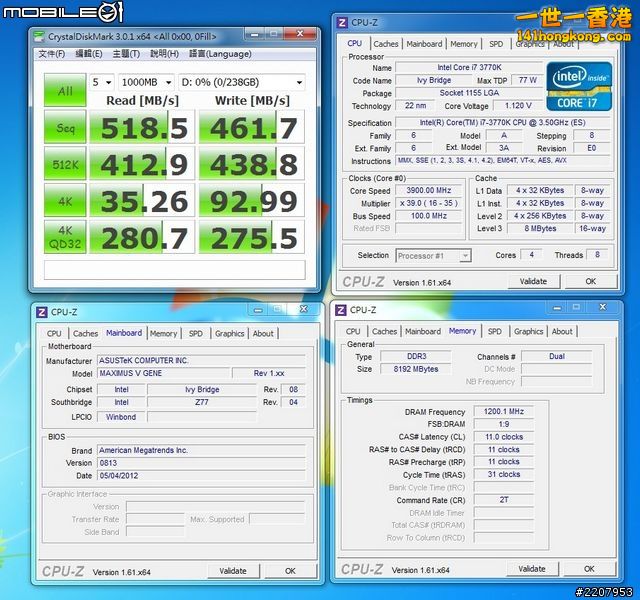640x600 pixels.
Task: Click the CPU-Z icon in the top-right window
Action: [342, 22]
